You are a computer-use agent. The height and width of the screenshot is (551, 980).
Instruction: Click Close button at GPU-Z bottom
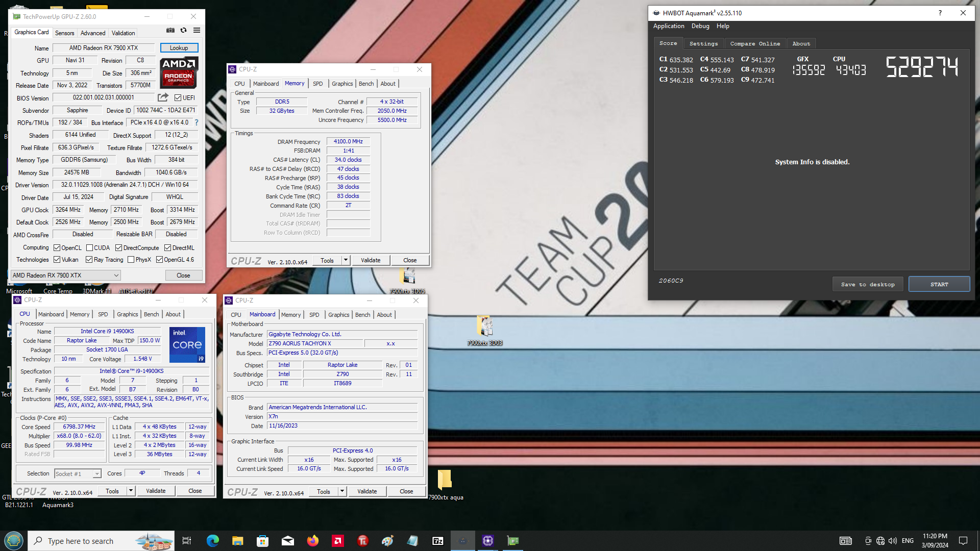coord(183,275)
